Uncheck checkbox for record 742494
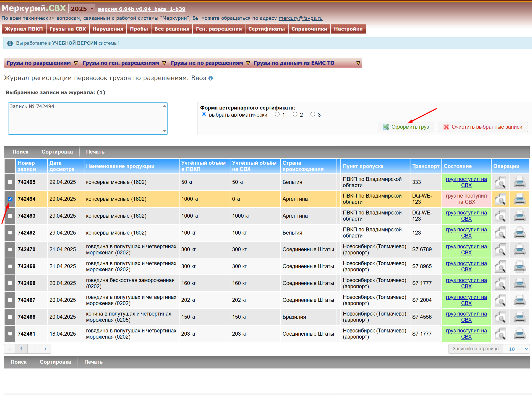532x410 pixels. (x=10, y=199)
